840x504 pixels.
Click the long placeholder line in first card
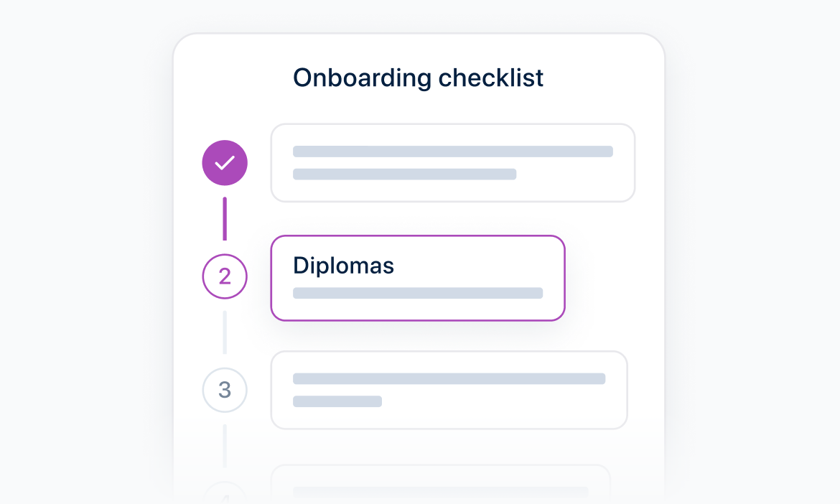pos(452,151)
